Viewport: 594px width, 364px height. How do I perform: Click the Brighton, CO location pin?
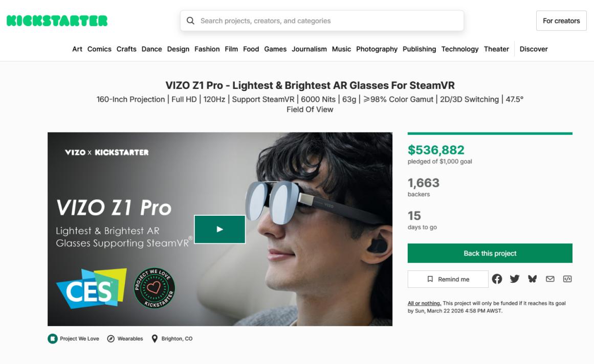[155, 338]
